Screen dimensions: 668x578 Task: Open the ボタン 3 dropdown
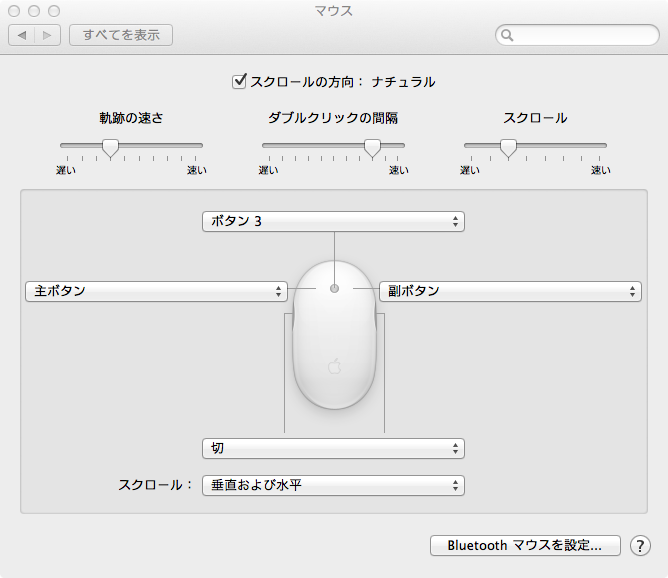334,221
